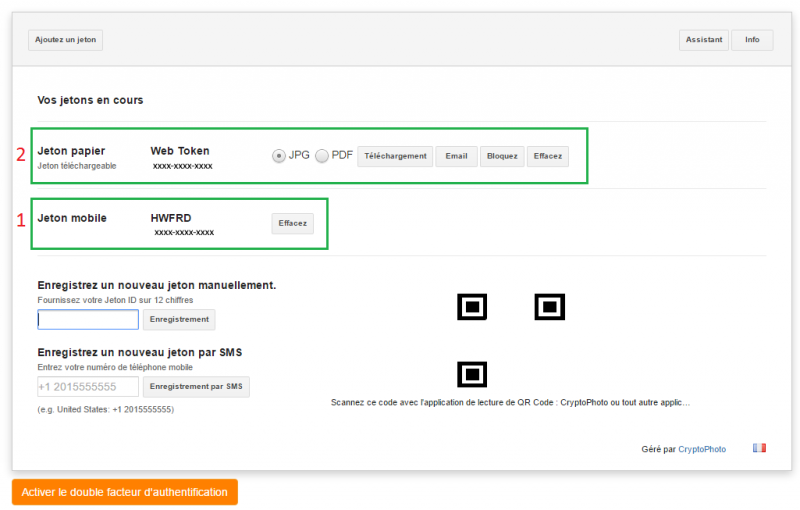Click the bottom QR code square
The width and height of the screenshot is (800, 510).
coord(472,374)
